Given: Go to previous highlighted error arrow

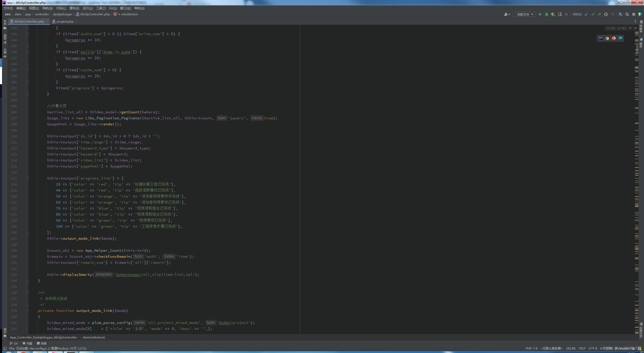Looking at the screenshot, I should click(630, 28).
